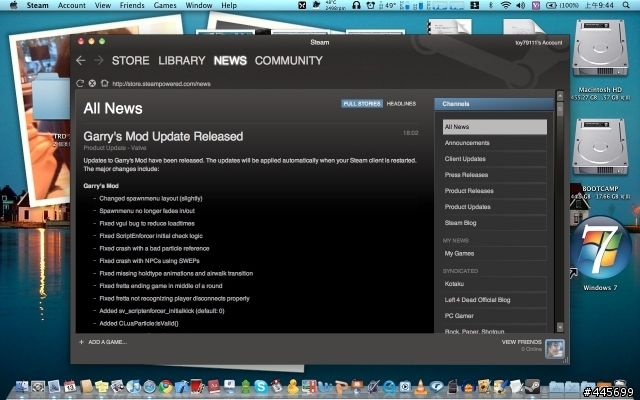The width and height of the screenshot is (640, 400).
Task: Click the news page URL field
Action: coord(161,84)
